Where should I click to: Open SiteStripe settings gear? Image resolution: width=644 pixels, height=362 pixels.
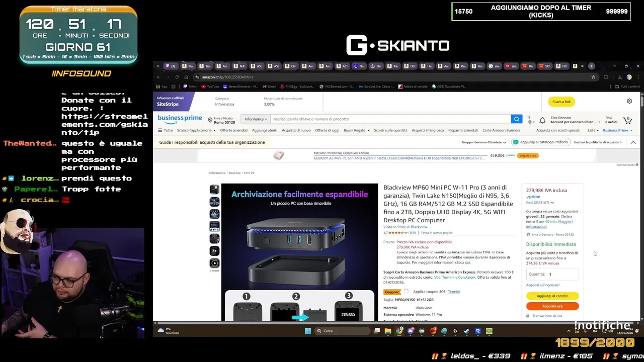[629, 101]
